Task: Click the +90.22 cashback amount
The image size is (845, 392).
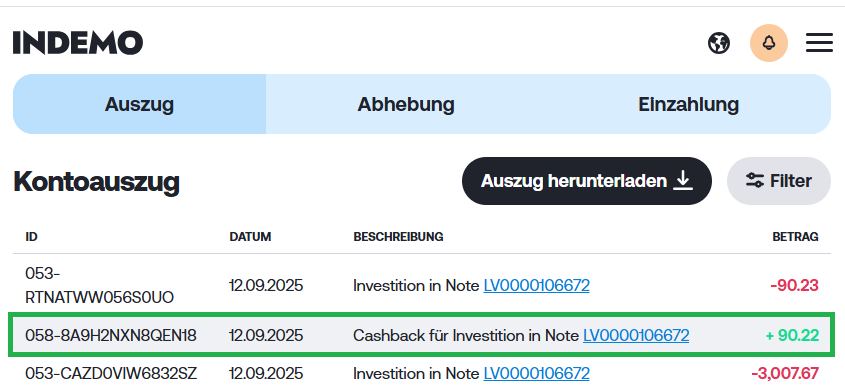Action: pyautogui.click(x=792, y=336)
